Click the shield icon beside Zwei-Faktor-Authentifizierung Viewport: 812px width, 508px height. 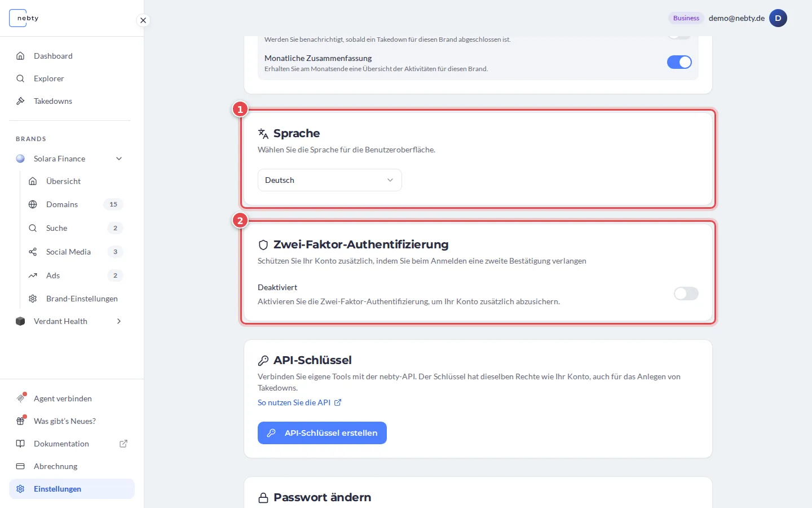click(x=263, y=245)
